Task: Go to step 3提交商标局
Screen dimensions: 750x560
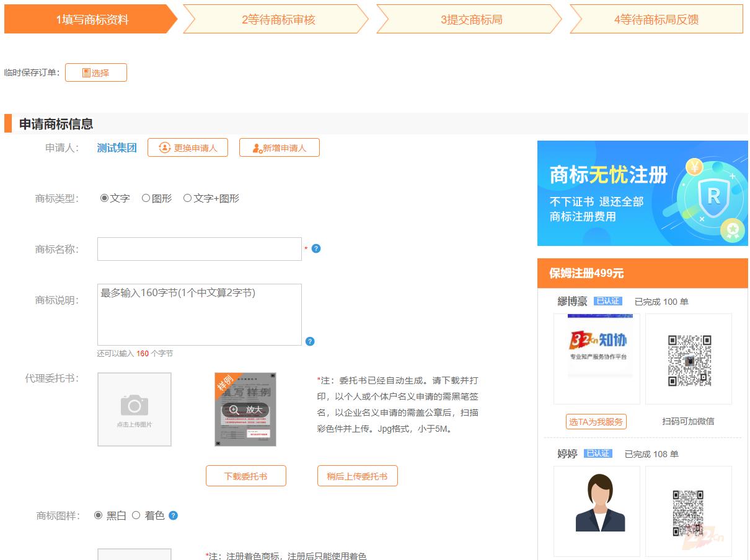Action: 471,19
